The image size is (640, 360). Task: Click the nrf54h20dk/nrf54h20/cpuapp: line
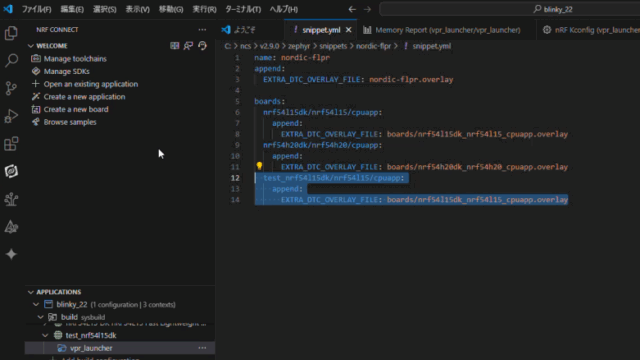point(322,145)
